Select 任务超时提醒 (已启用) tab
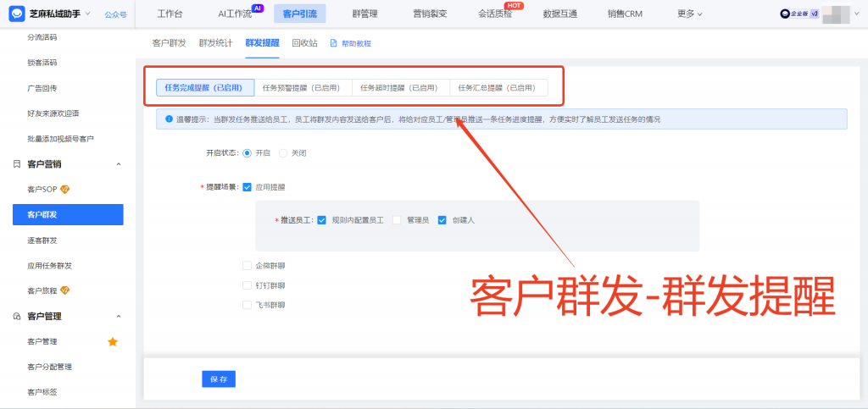Image resolution: width=868 pixels, height=409 pixels. click(x=401, y=87)
